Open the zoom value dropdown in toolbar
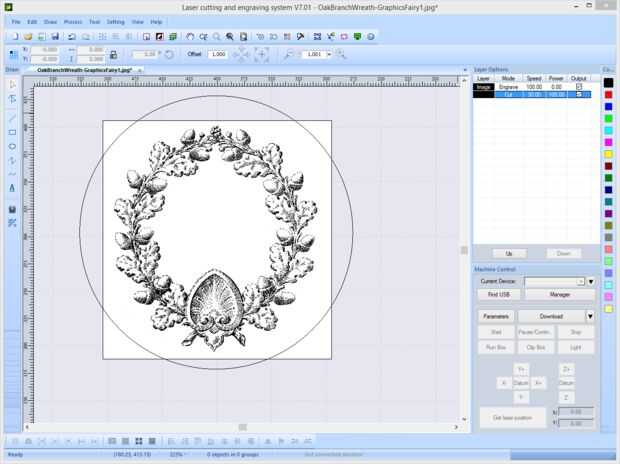Viewport: 620px width, 464px height. [x=329, y=54]
